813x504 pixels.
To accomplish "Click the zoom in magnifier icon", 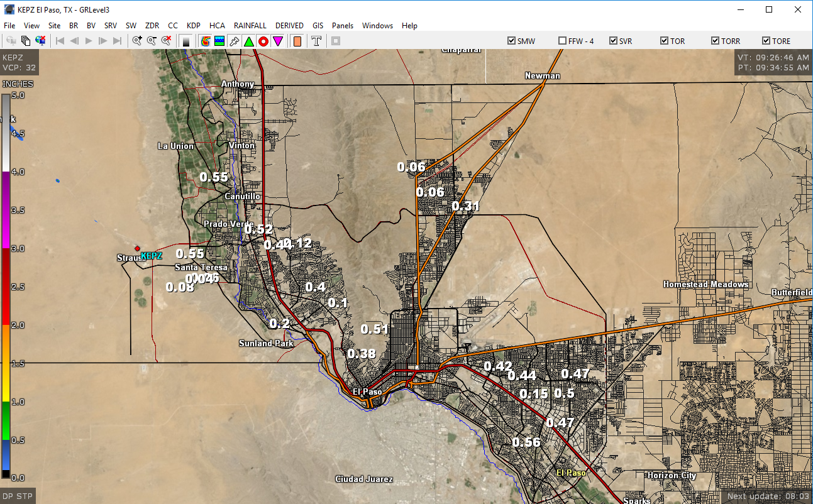I will (x=137, y=41).
